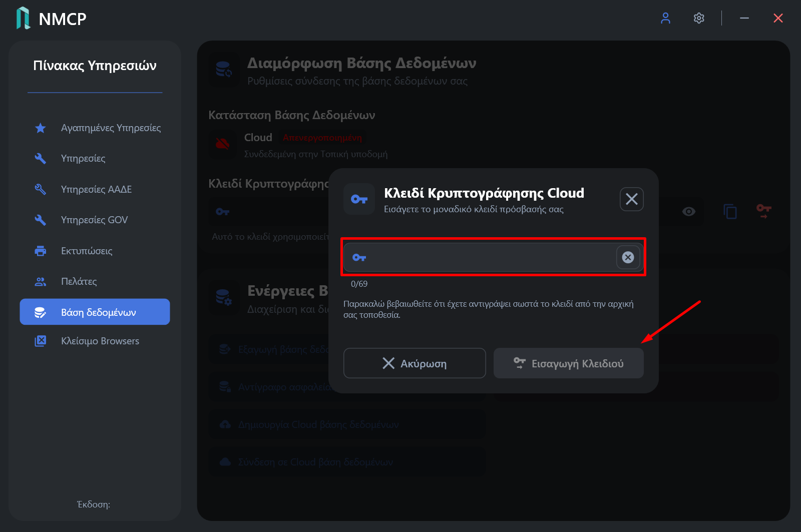The image size is (801, 532).
Task: Click the Έκδοση label in sidebar
Action: [x=94, y=504]
